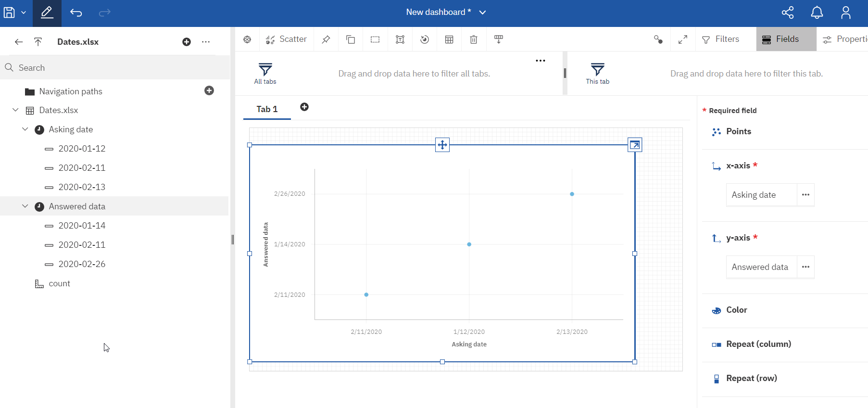Click the Search field in data panel

(115, 68)
